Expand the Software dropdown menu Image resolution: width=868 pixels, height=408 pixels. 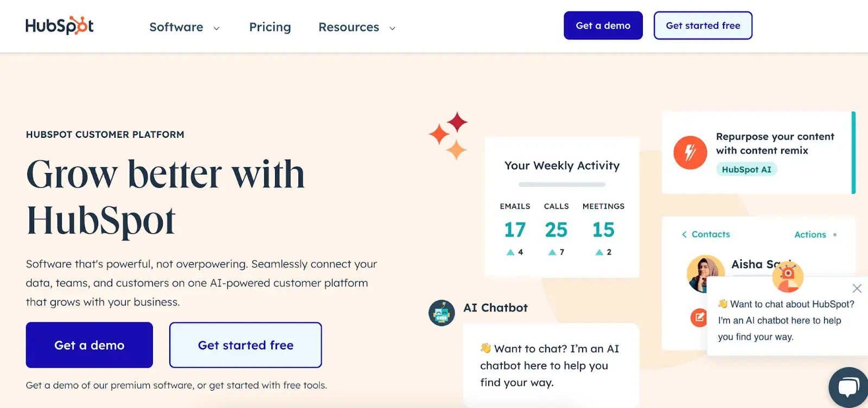coord(184,27)
